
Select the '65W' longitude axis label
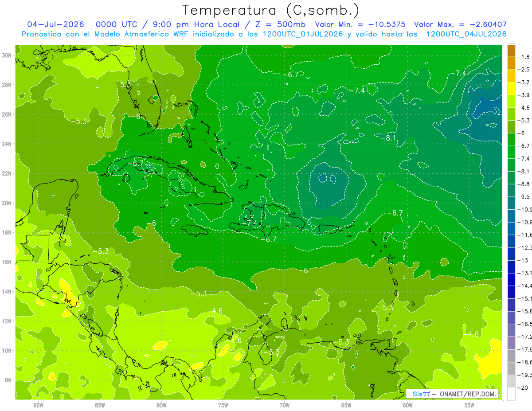click(x=346, y=406)
